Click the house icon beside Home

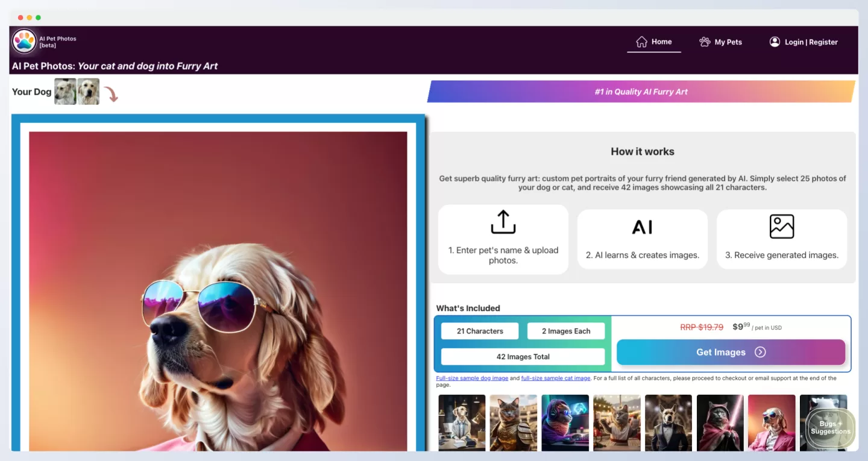click(641, 42)
